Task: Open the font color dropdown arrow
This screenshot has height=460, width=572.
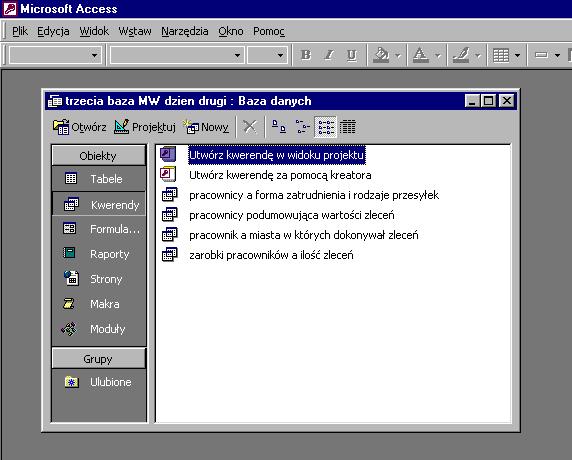Action: 438,55
